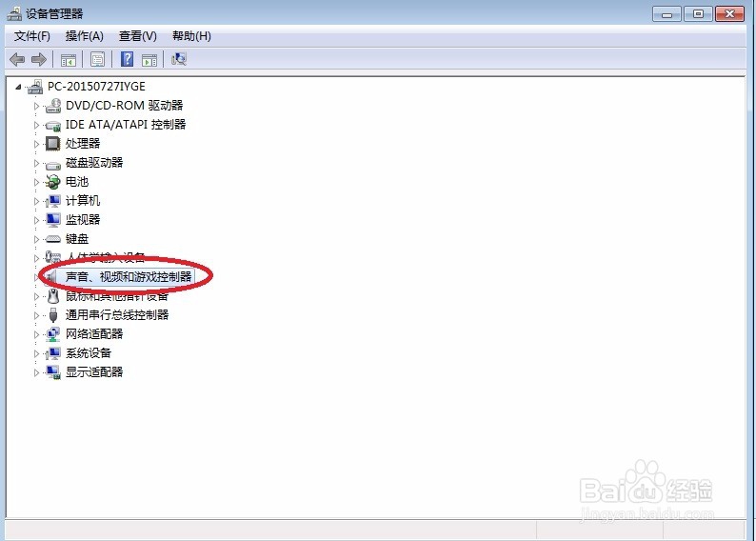Select the 网络适配器 label
756x541 pixels.
pos(94,334)
